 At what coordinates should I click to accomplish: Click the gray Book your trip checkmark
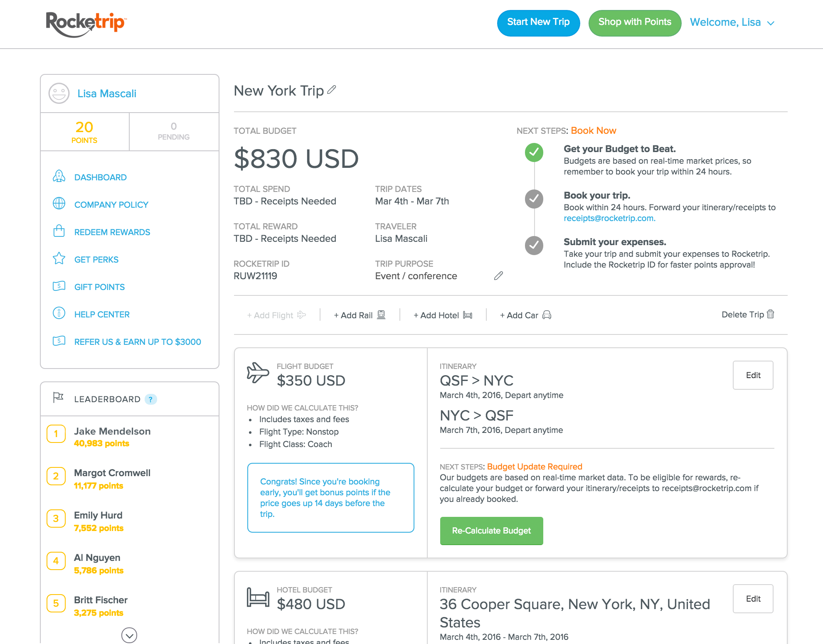[534, 199]
